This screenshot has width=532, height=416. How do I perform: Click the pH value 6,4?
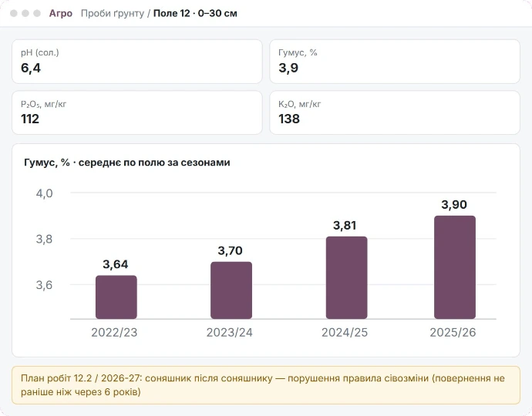tap(31, 68)
